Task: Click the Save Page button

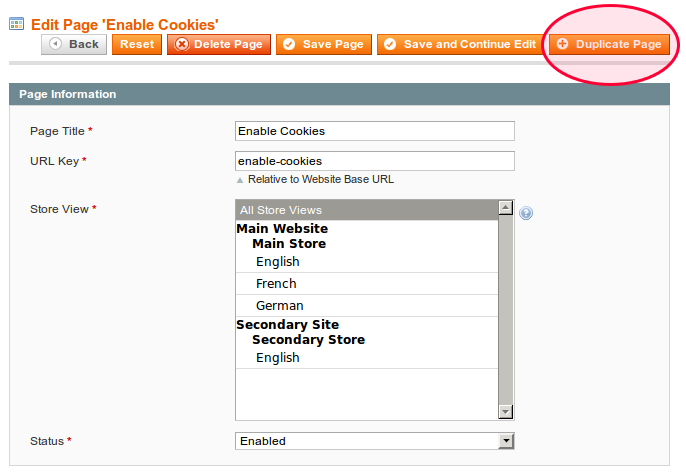Action: click(324, 44)
